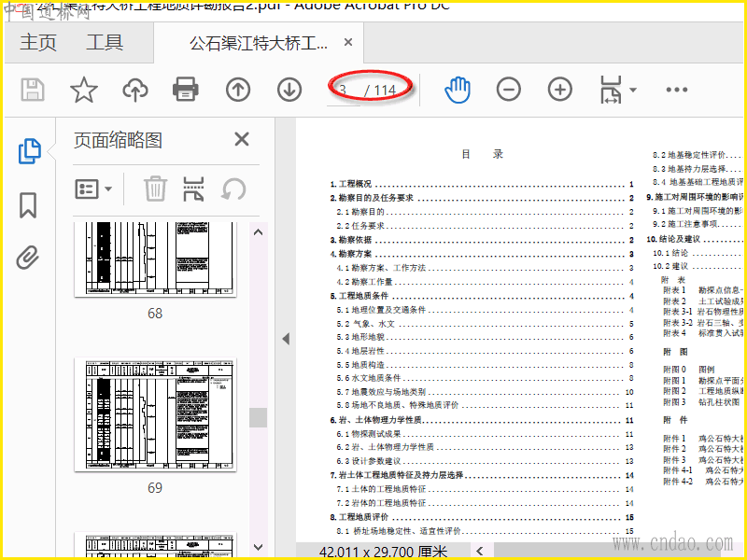Go to next page arrow
This screenshot has height=560, width=747.
pos(289,90)
